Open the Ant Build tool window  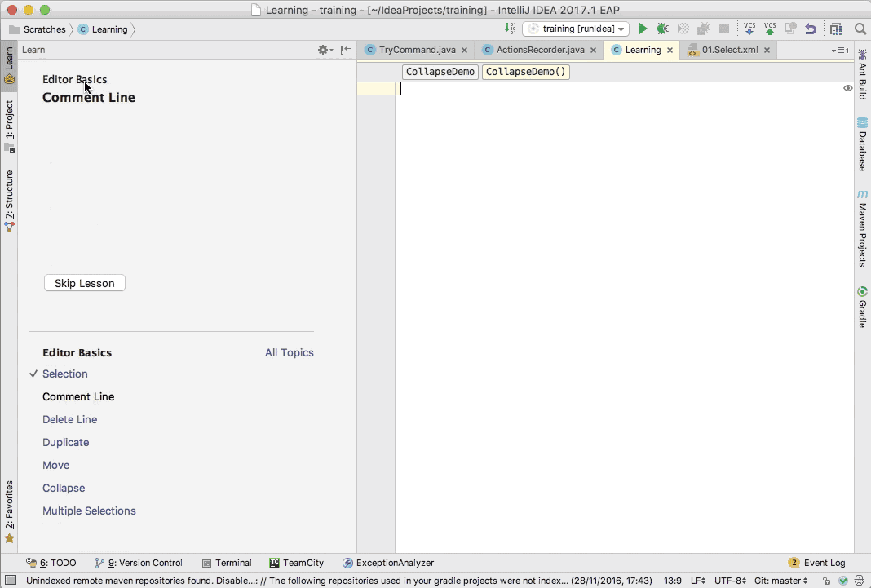tap(862, 74)
